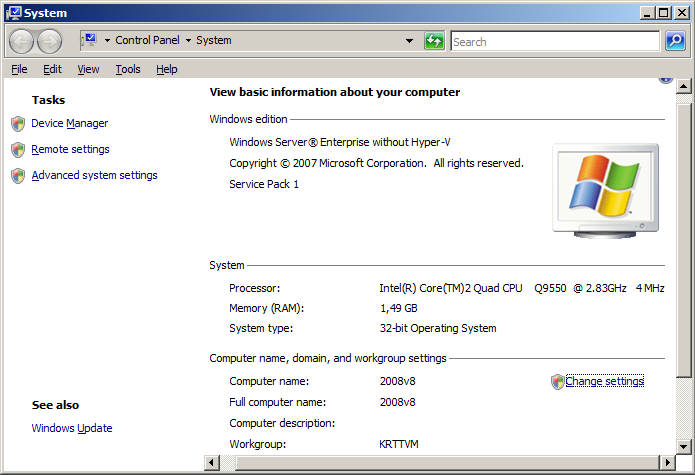
Task: Open the File menu
Action: point(19,69)
